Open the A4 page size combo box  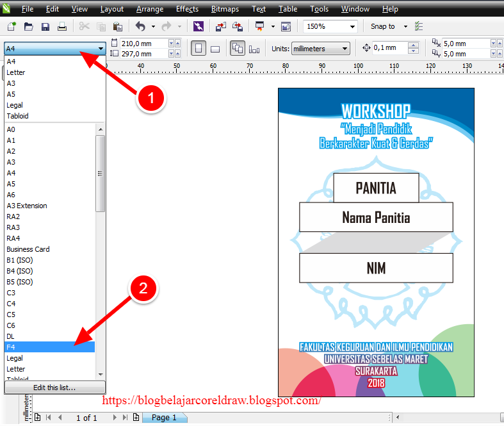click(55, 49)
